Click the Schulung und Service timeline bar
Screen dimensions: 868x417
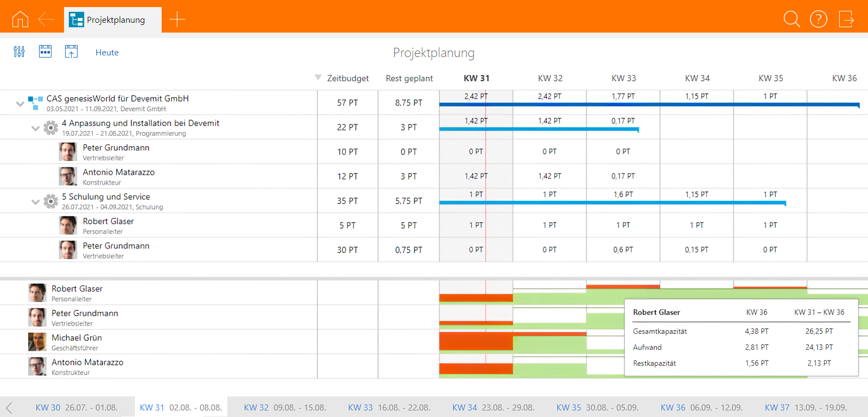(x=612, y=203)
